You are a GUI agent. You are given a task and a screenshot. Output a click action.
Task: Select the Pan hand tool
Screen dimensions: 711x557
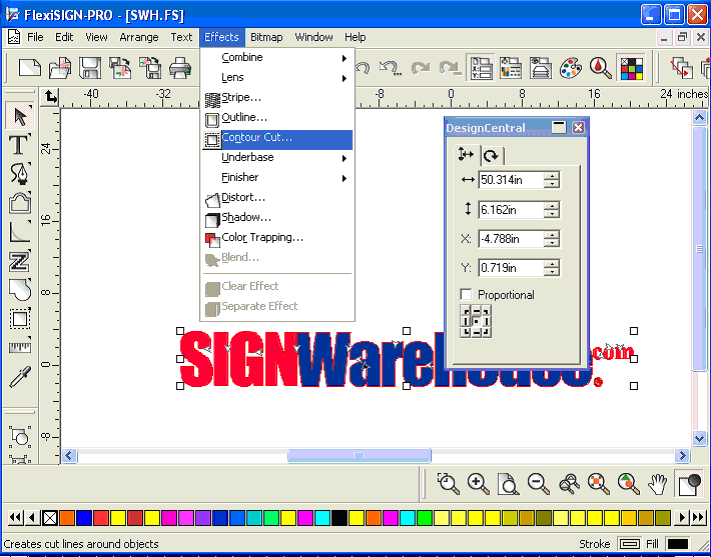coord(657,484)
